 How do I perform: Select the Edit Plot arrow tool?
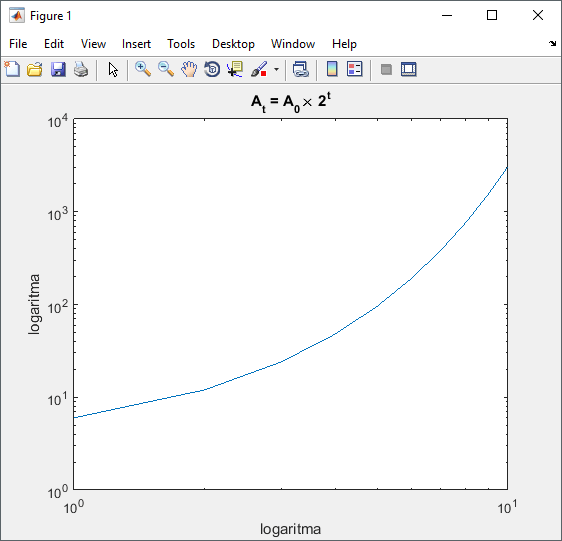113,70
